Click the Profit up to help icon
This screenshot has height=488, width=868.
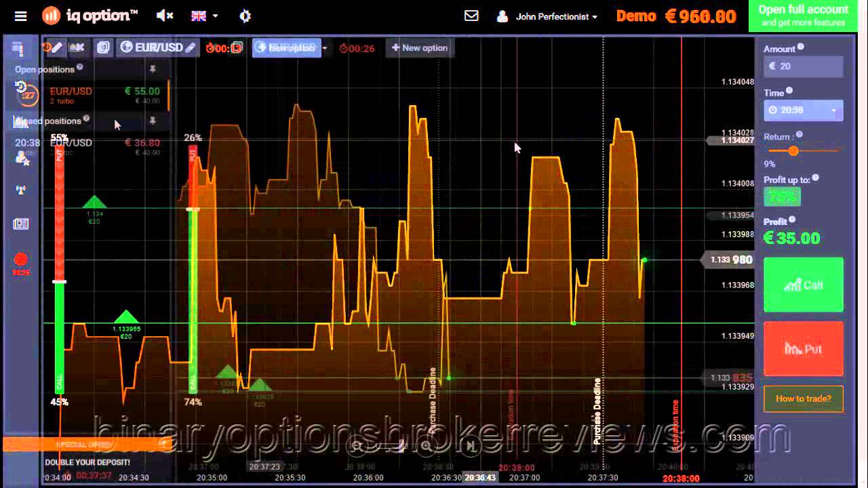pos(816,178)
